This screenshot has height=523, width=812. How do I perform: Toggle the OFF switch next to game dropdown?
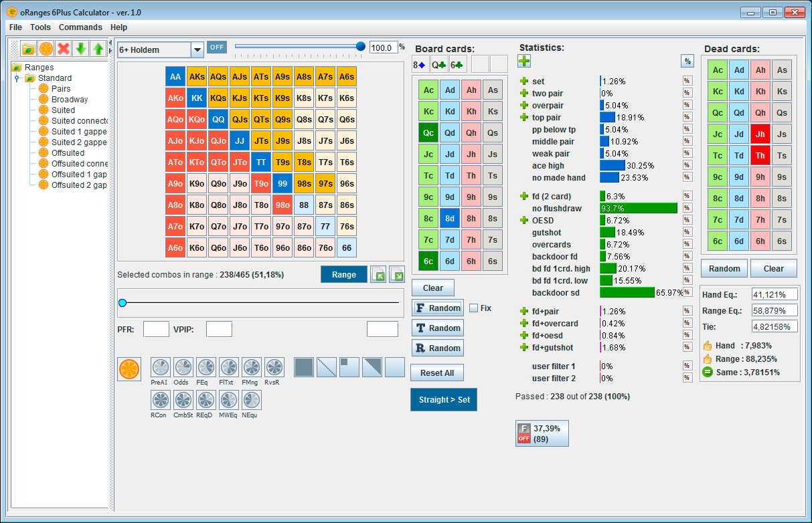click(216, 47)
